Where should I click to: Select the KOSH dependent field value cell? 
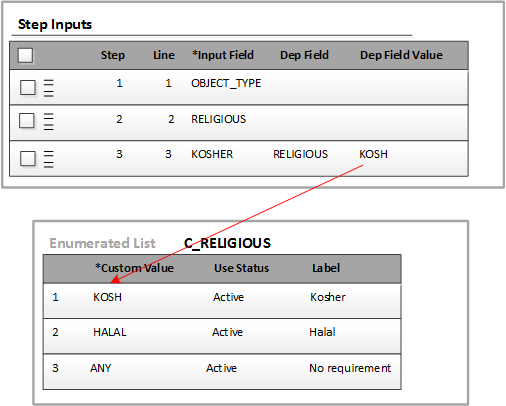[373, 154]
